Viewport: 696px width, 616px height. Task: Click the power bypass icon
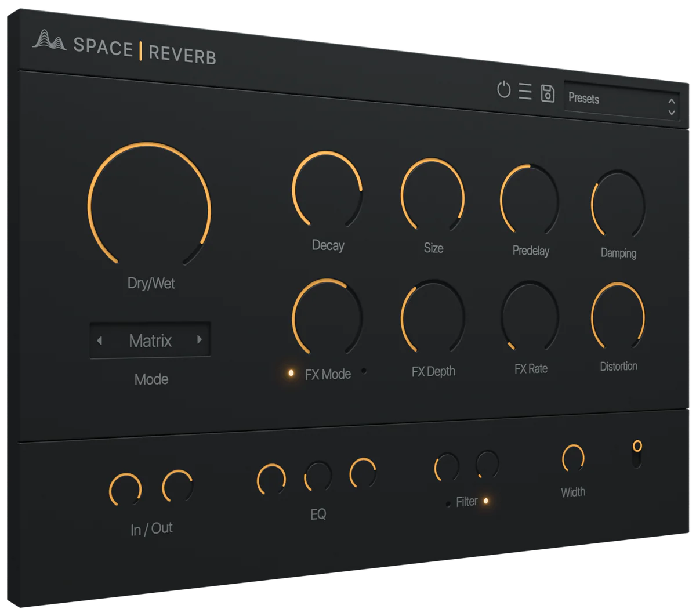504,90
